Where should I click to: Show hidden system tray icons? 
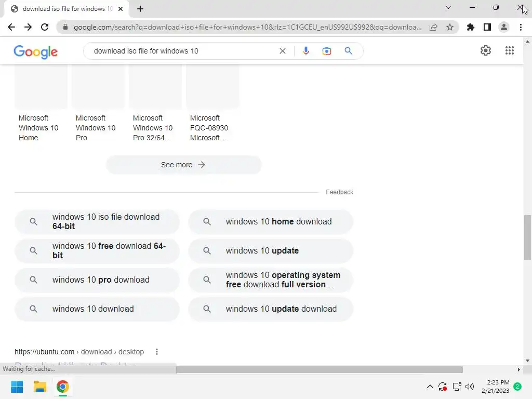pyautogui.click(x=430, y=387)
